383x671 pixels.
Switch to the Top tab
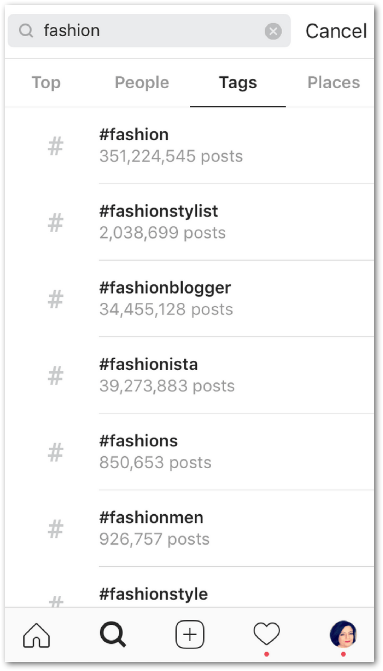click(46, 83)
